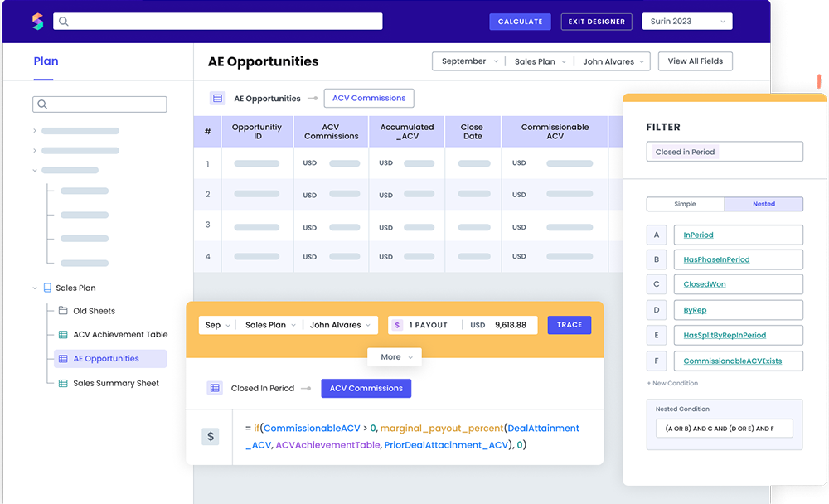Click the ACV Achievement Table sheet icon
The height and width of the screenshot is (504, 829).
pyautogui.click(x=63, y=335)
